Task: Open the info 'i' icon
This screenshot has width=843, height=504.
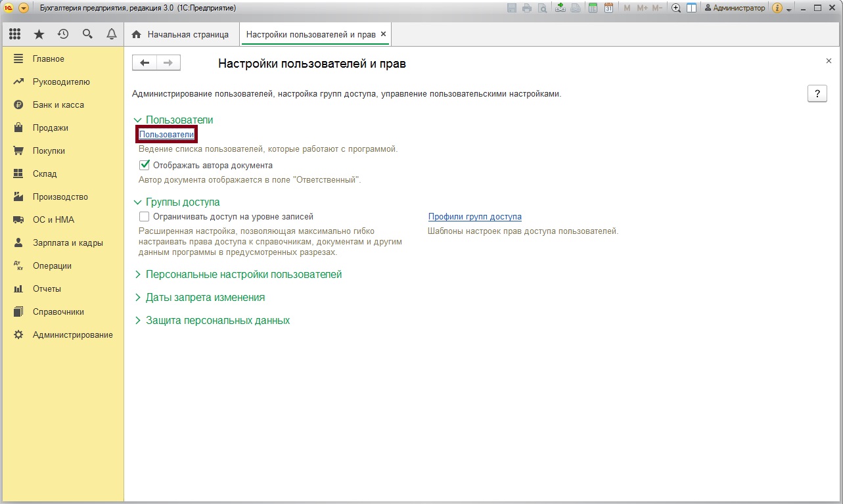Action: 778,8
